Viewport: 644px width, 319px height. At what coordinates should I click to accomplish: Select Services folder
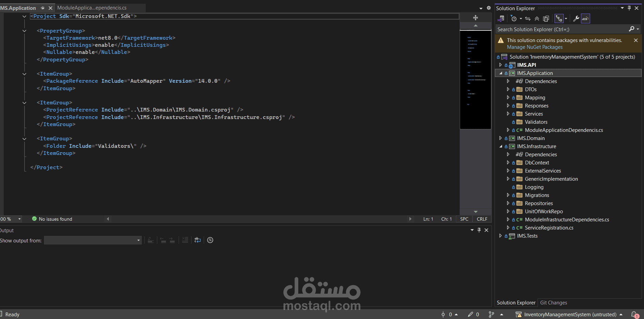[534, 114]
